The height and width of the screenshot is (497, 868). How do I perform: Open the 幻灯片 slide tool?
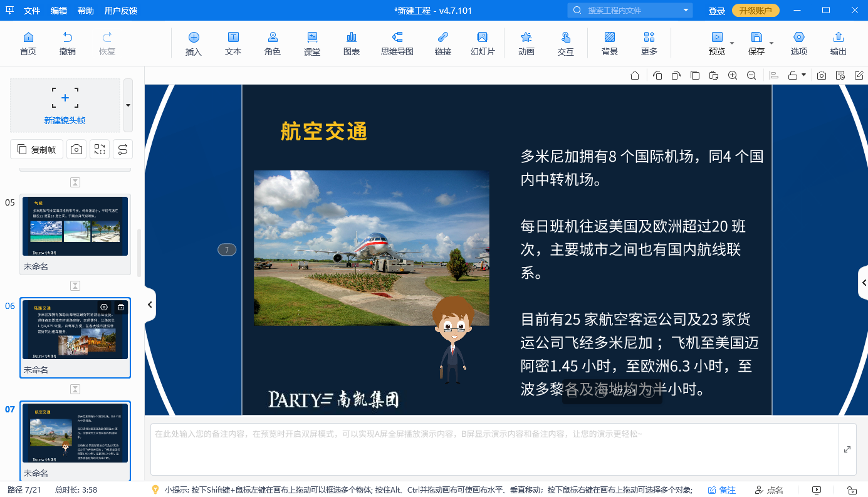483,44
